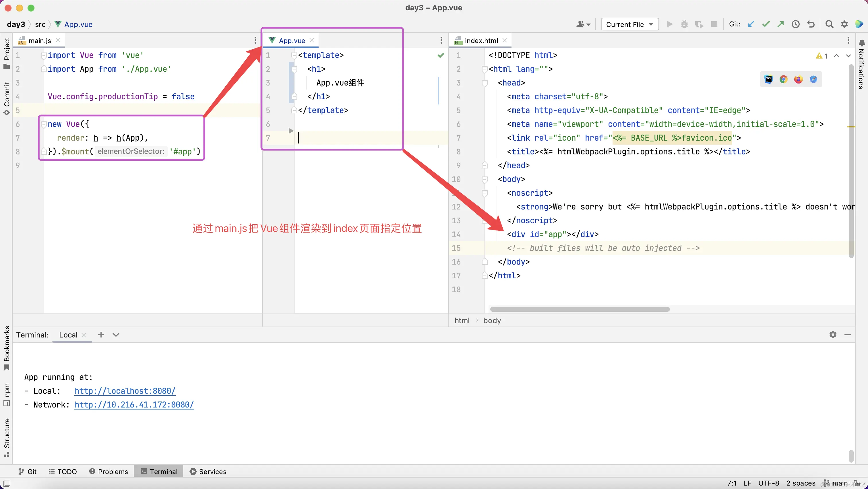868x489 pixels.
Task: Open the Problems tab in bottom bar
Action: point(108,471)
